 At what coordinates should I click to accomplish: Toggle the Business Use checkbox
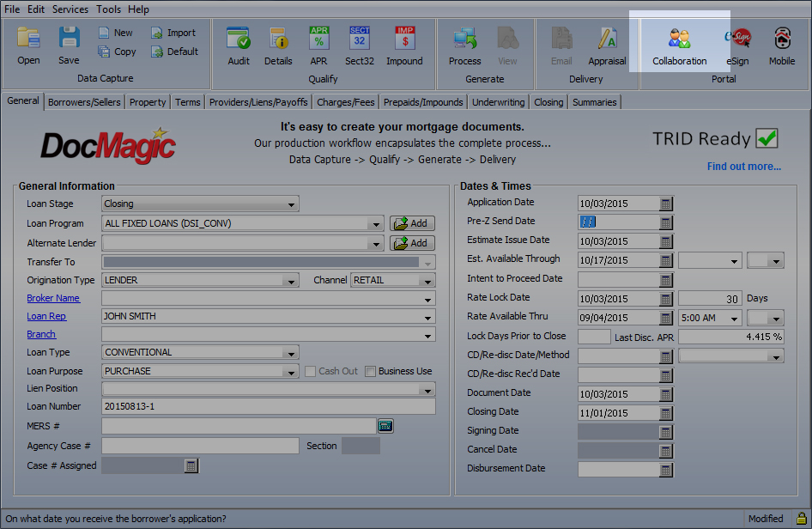371,371
